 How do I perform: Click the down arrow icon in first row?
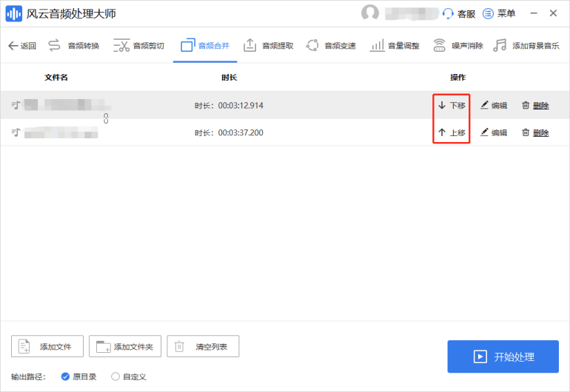click(x=442, y=105)
